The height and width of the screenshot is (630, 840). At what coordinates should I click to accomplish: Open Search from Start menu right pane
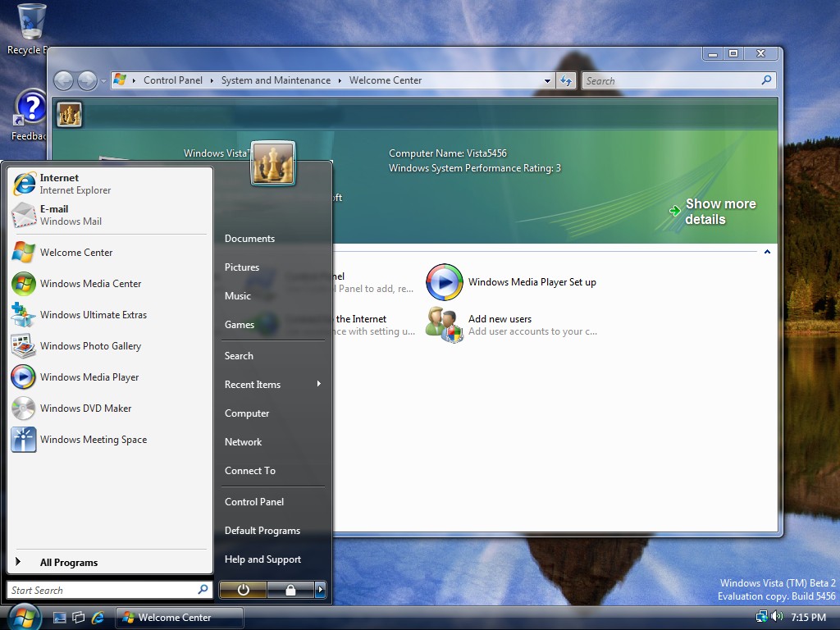pos(273,356)
